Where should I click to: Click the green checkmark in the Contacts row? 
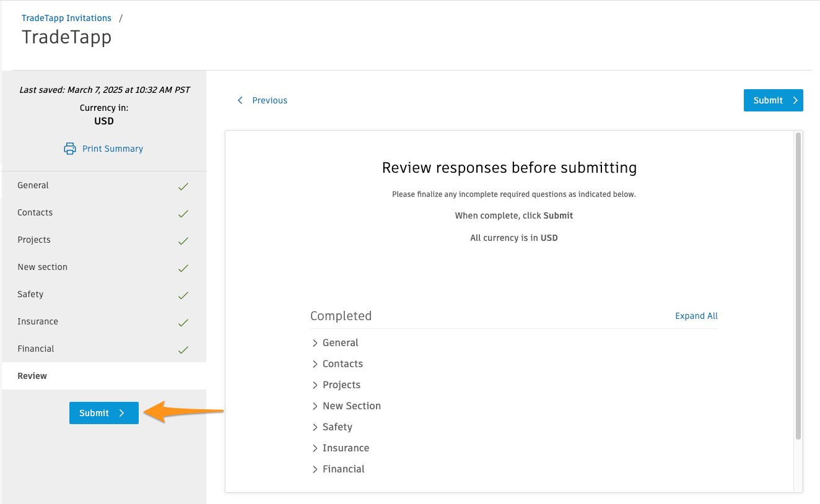[183, 213]
